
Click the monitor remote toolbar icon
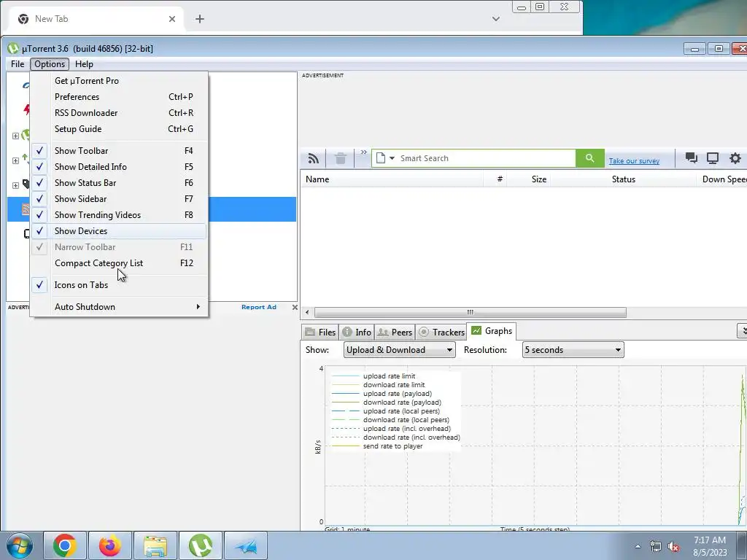(713, 158)
